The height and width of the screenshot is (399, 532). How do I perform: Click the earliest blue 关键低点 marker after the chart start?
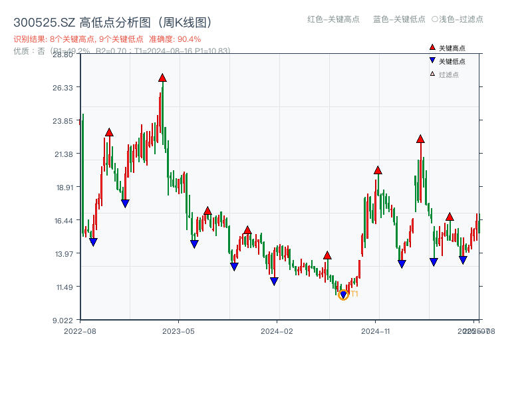pos(93,243)
